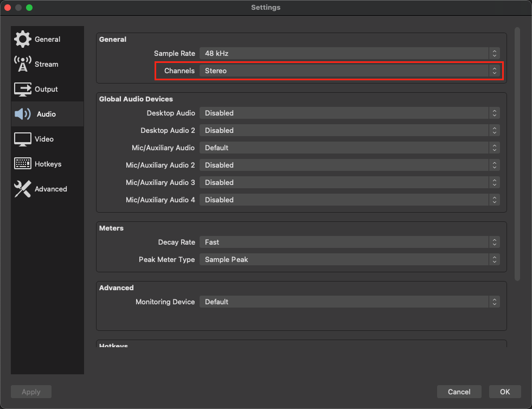Open the Stream settings antenna icon
532x409 pixels.
click(x=23, y=64)
